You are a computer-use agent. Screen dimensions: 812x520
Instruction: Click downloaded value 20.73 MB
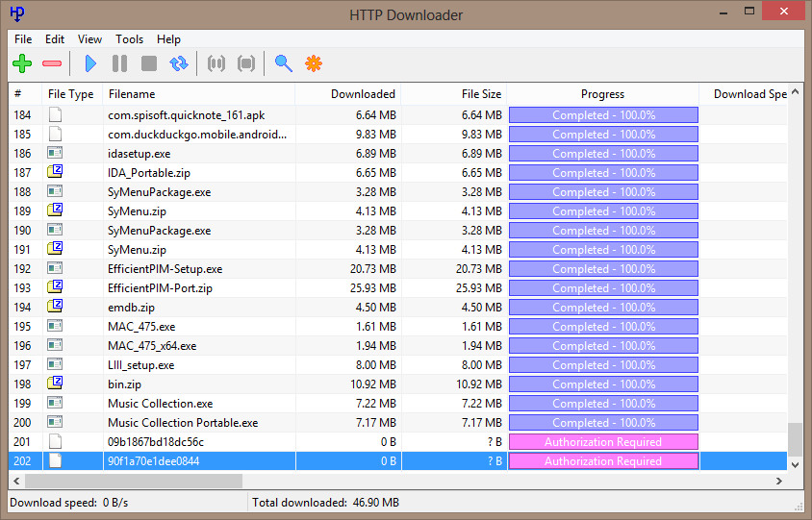point(373,269)
